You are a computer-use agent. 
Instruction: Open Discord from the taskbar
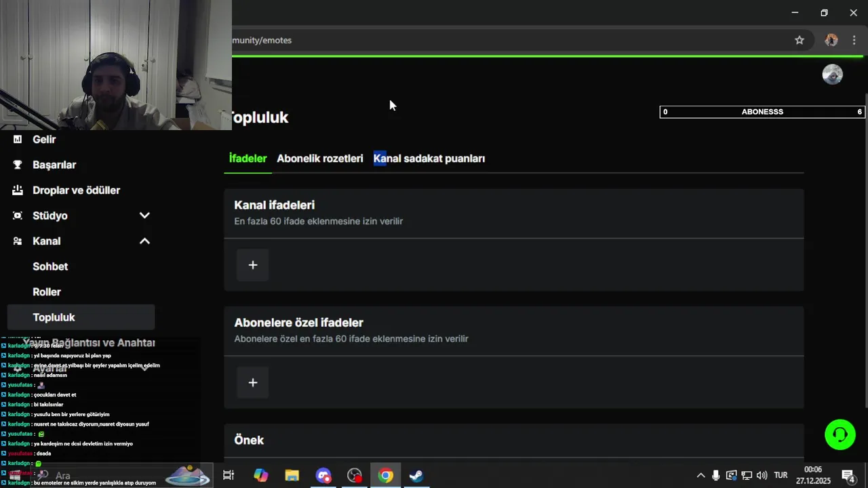[x=323, y=476]
